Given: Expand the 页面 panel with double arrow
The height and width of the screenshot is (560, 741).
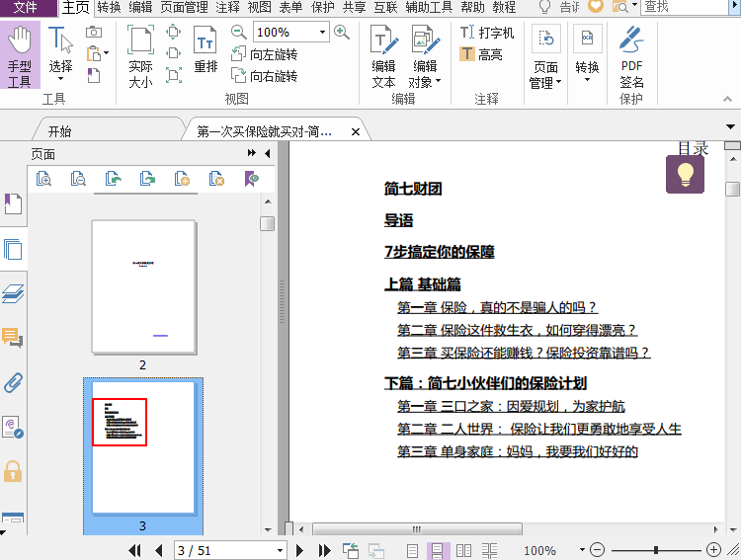Looking at the screenshot, I should point(251,153).
